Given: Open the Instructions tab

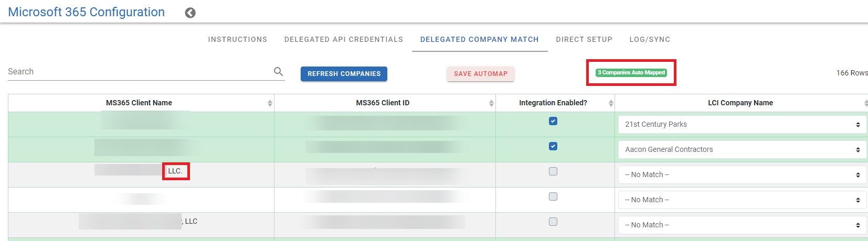Looking at the screenshot, I should click(238, 39).
